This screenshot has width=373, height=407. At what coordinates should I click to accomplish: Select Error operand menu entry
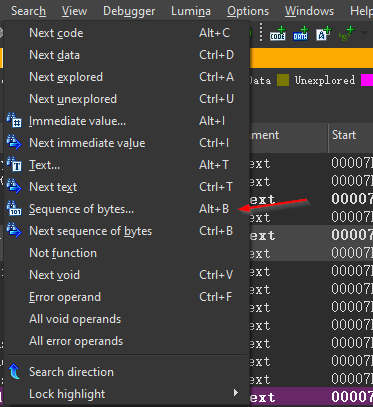127,297
